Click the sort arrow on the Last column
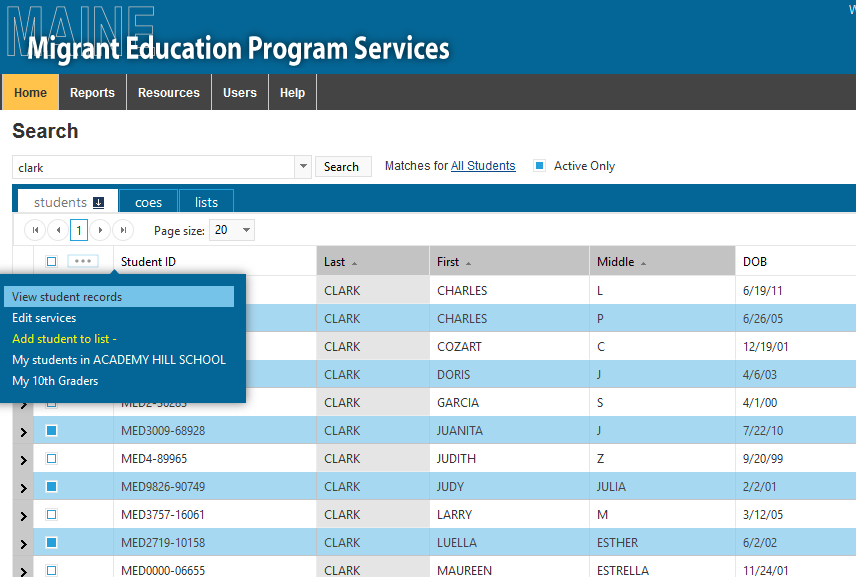This screenshot has width=856, height=577. click(x=354, y=260)
